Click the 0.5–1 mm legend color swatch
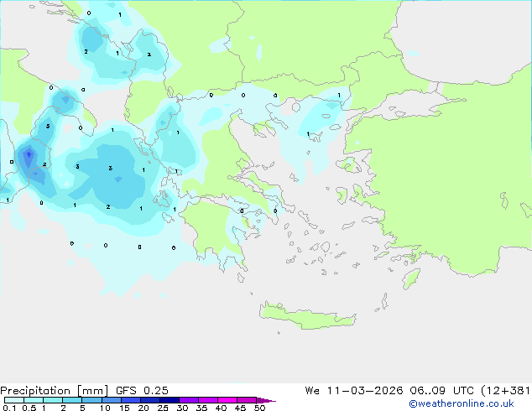The height and width of the screenshot is (411, 532). 34,400
